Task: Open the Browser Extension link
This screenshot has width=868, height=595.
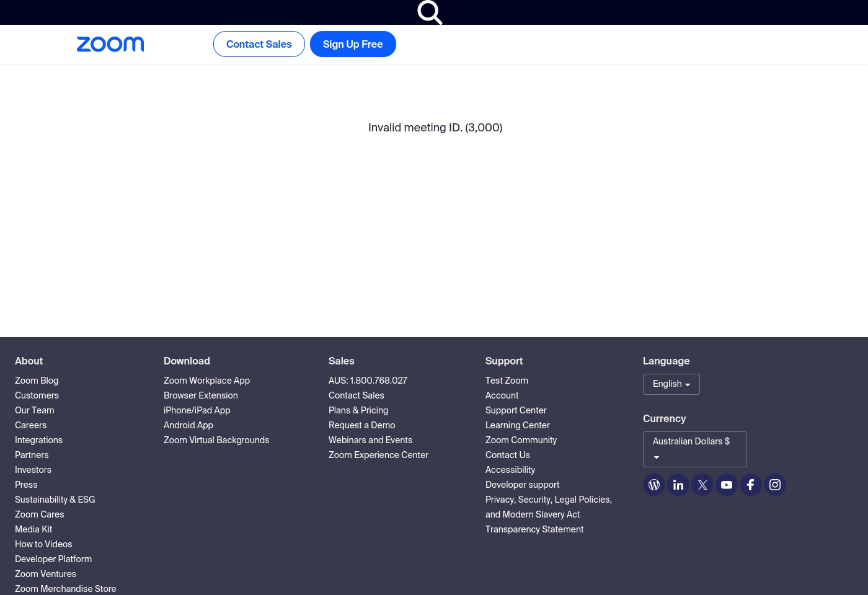Action: click(x=201, y=395)
